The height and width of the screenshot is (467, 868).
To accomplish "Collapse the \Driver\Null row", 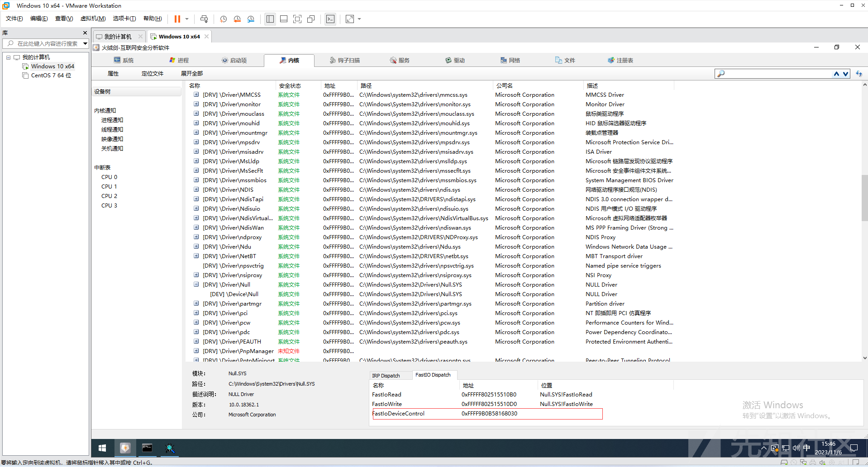I will point(196,284).
